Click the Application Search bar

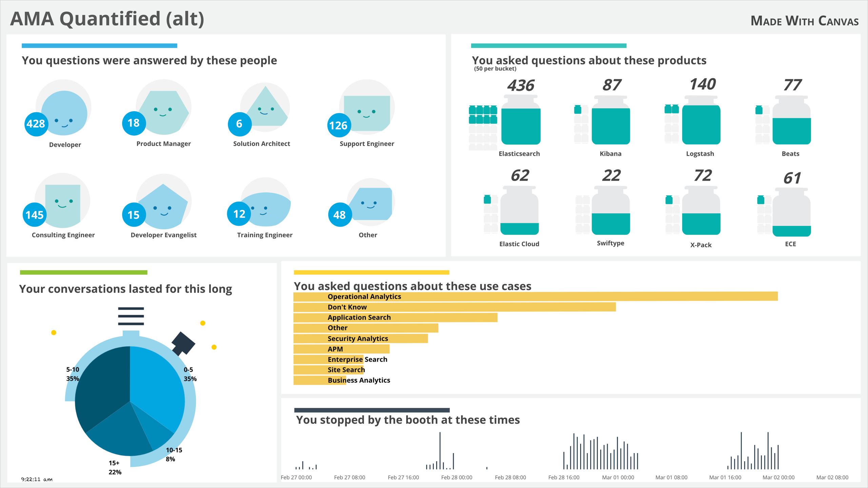click(x=395, y=318)
